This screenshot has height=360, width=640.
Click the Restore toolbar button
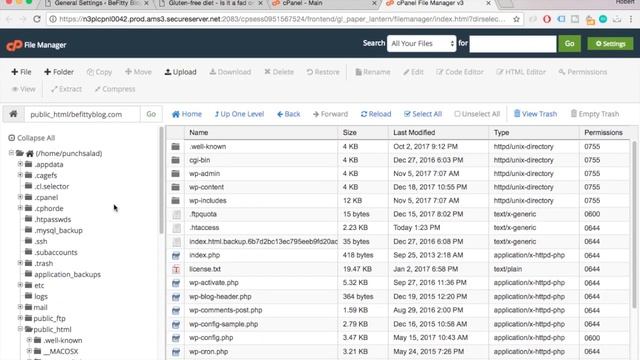(323, 72)
